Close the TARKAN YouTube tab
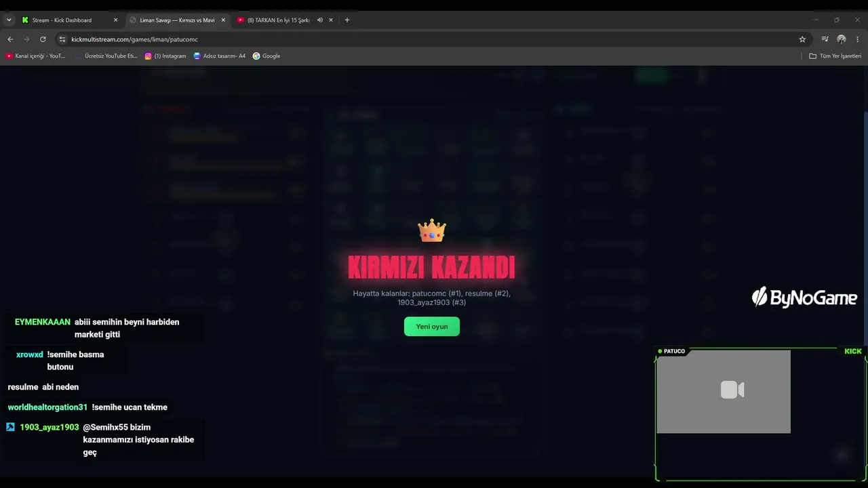The height and width of the screenshot is (488, 868). 331,20
